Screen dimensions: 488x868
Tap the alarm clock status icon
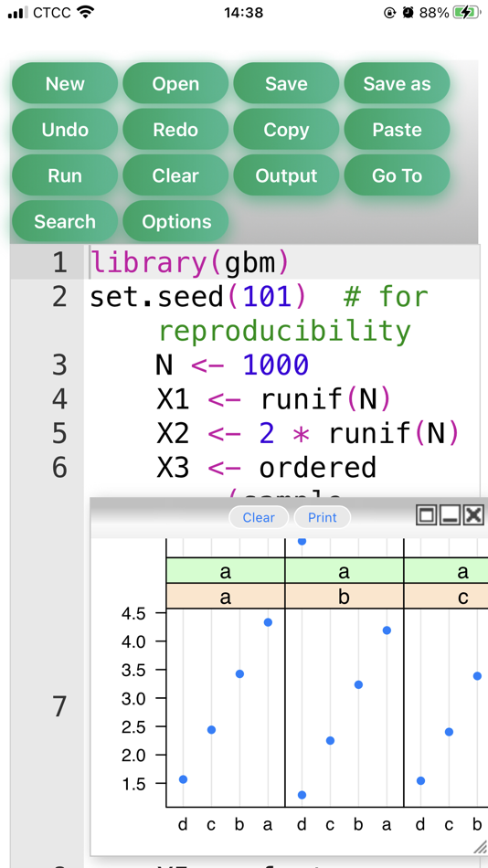coord(408,12)
